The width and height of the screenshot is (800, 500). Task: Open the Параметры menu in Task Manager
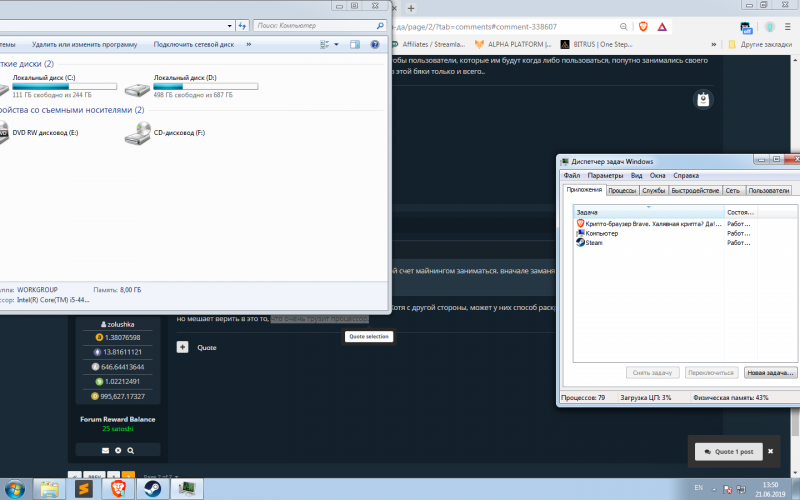pyautogui.click(x=605, y=176)
